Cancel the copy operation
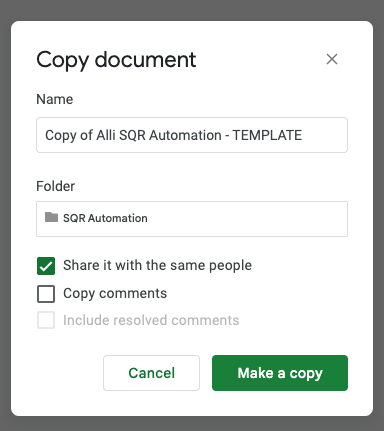Image resolution: width=384 pixels, height=431 pixels. 151,373
